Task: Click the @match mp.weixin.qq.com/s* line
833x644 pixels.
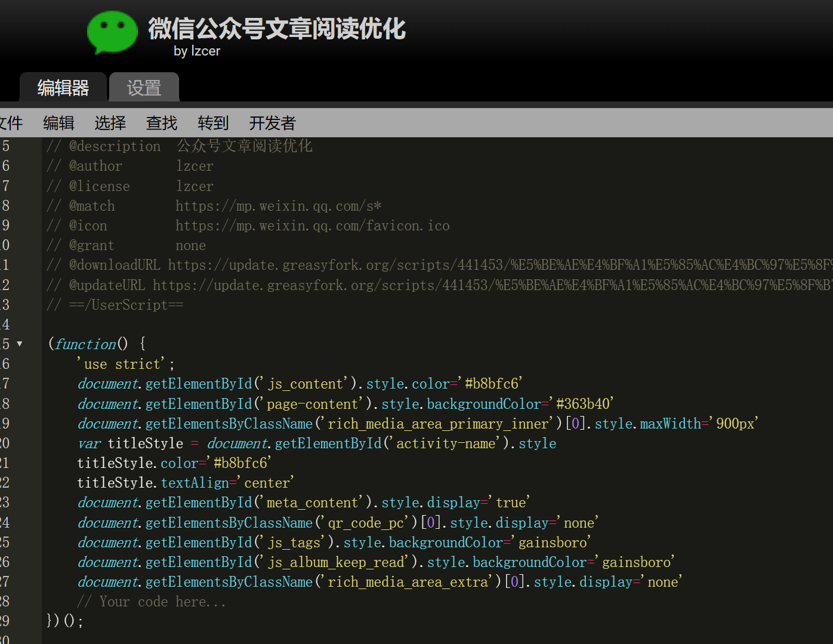Action: [214, 206]
